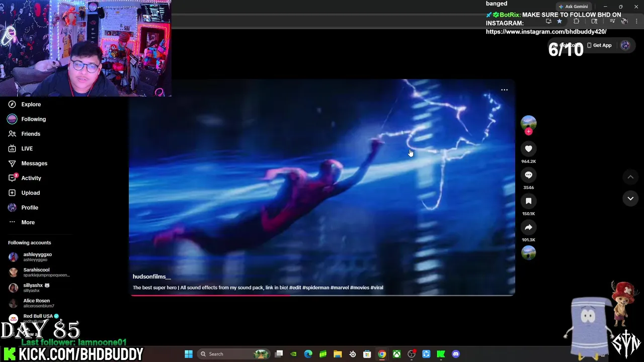Viewport: 644px width, 362px height.
Task: Open the green grid app on taskbar
Action: coord(323,354)
